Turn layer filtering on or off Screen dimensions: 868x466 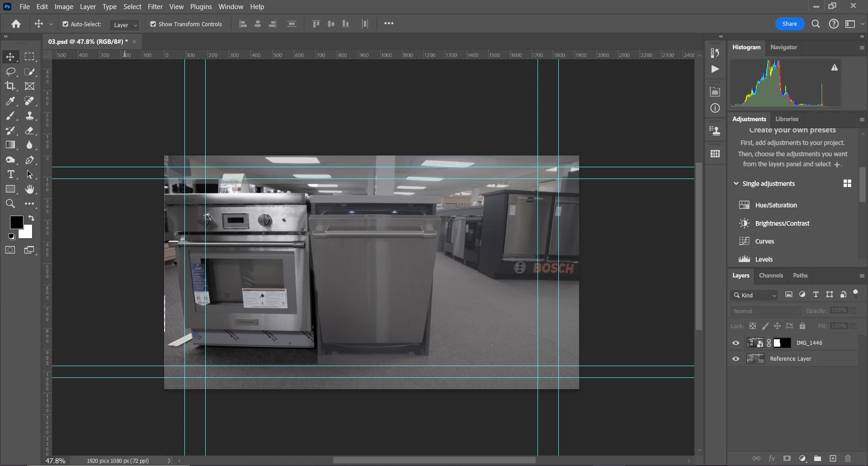tap(855, 293)
